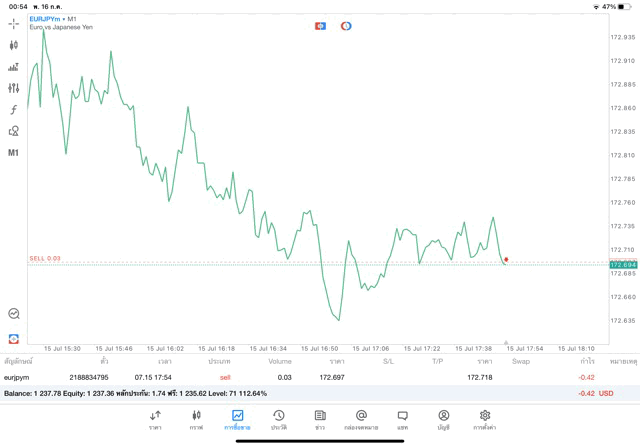
Task: Open the M1 timeframe selector
Action: [x=14, y=153]
